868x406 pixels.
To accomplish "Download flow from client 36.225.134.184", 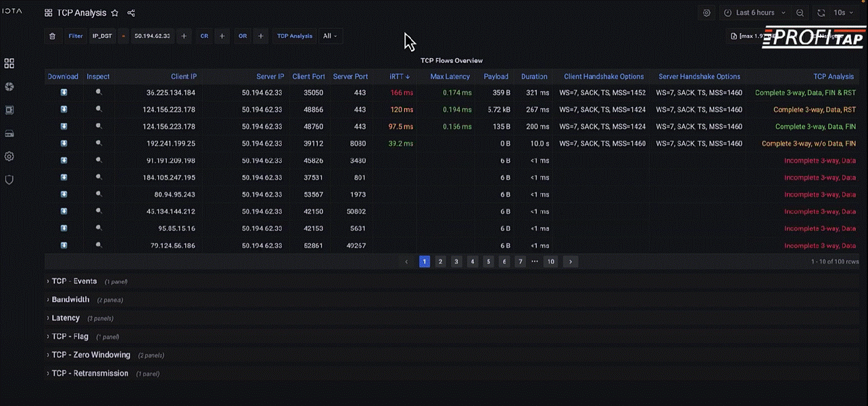I will [64, 92].
